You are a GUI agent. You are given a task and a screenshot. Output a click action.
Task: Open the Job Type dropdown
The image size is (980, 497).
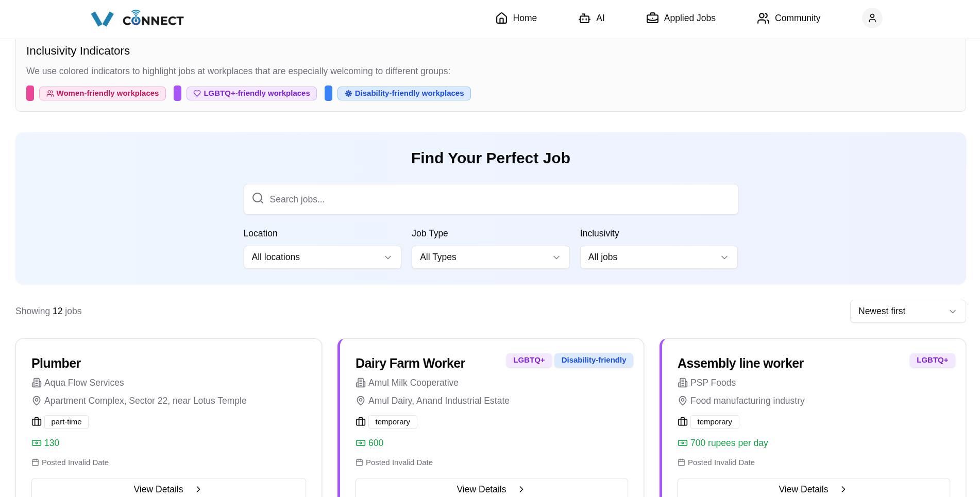click(x=490, y=257)
